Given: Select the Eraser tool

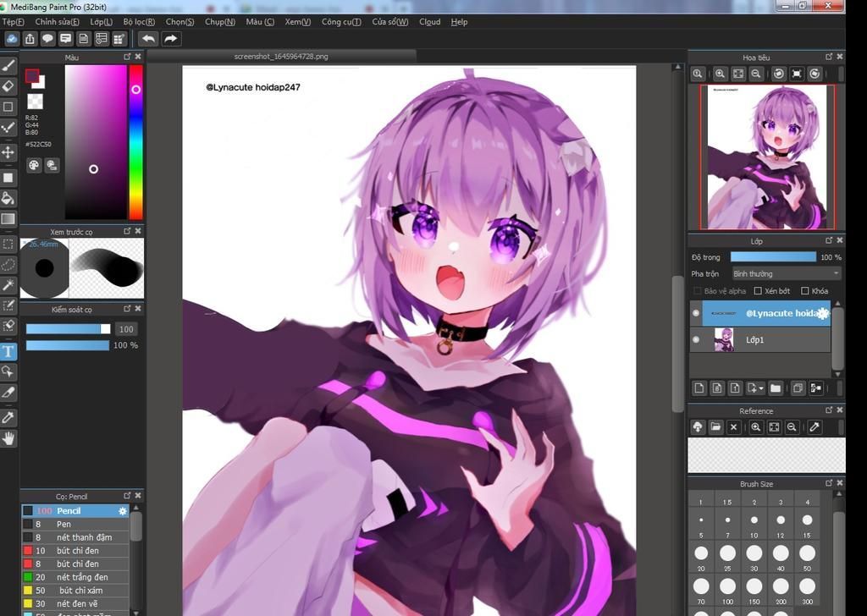Looking at the screenshot, I should pyautogui.click(x=8, y=85).
